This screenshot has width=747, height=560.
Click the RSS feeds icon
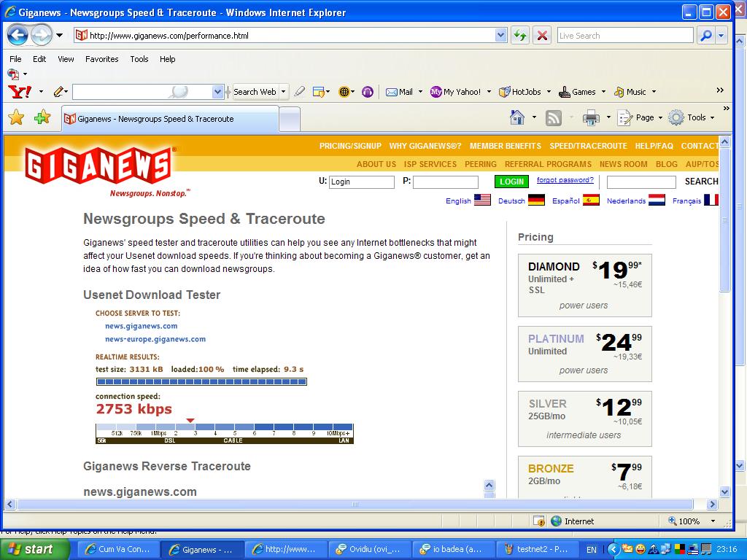point(553,117)
